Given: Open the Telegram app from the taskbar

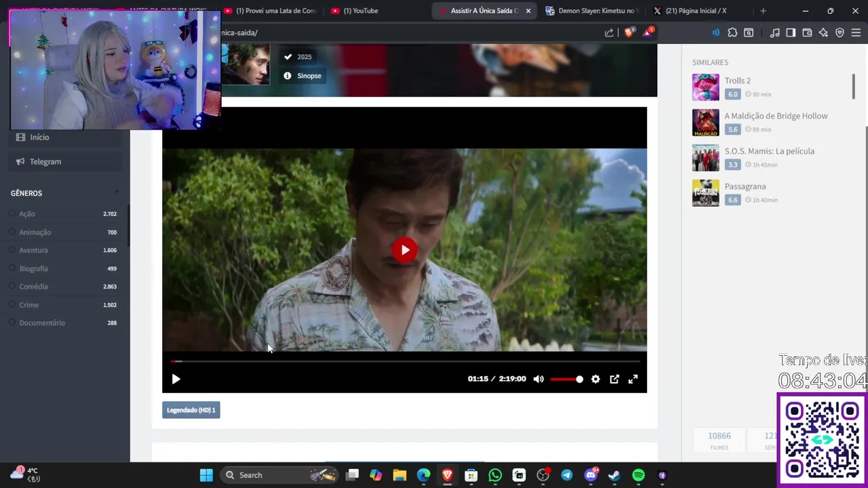Looking at the screenshot, I should pyautogui.click(x=567, y=475).
